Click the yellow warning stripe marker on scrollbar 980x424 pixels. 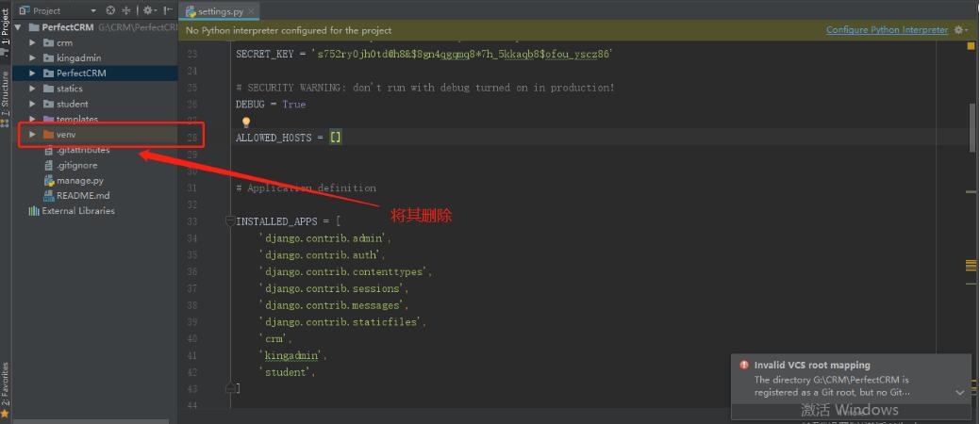[x=971, y=266]
